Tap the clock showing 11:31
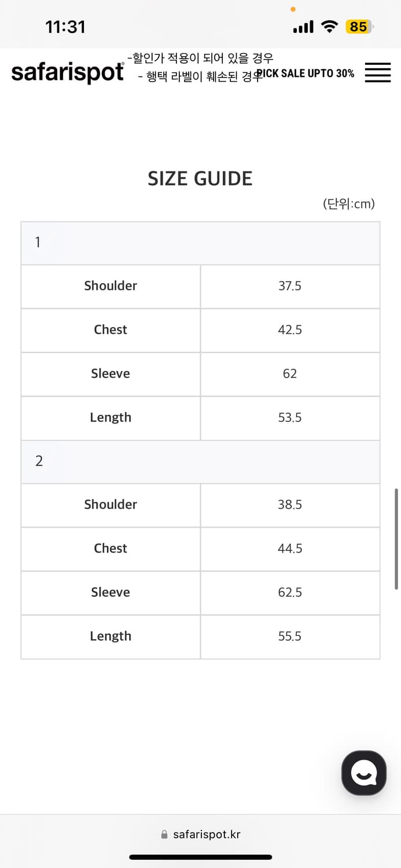 65,27
